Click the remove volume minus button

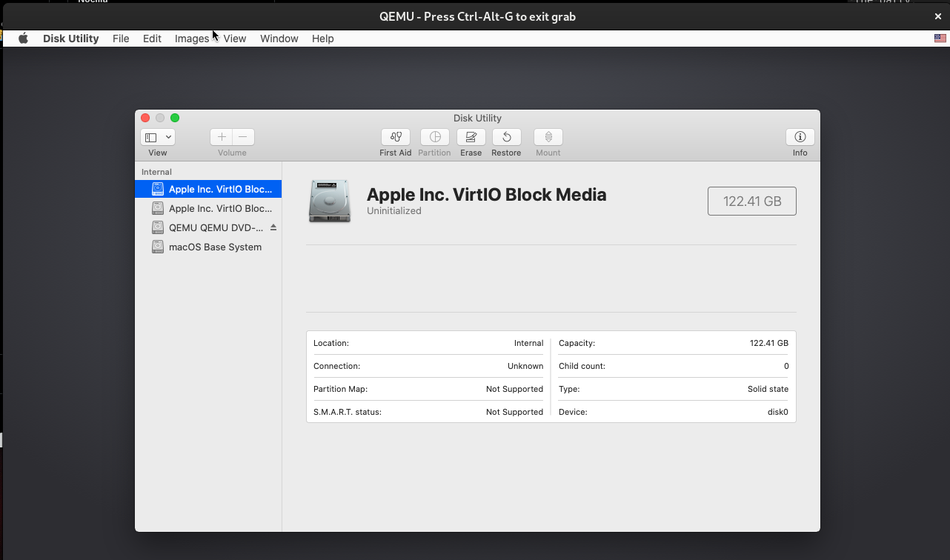pos(243,137)
